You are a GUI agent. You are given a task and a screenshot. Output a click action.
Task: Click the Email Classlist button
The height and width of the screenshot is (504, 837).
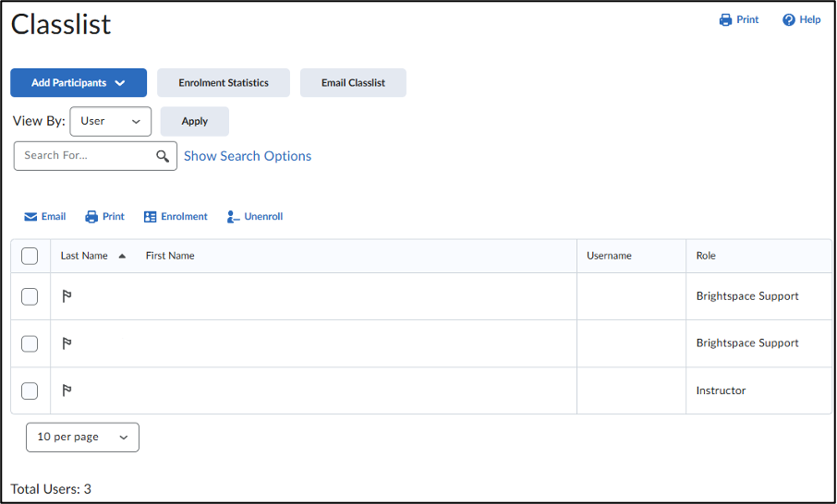coord(353,83)
